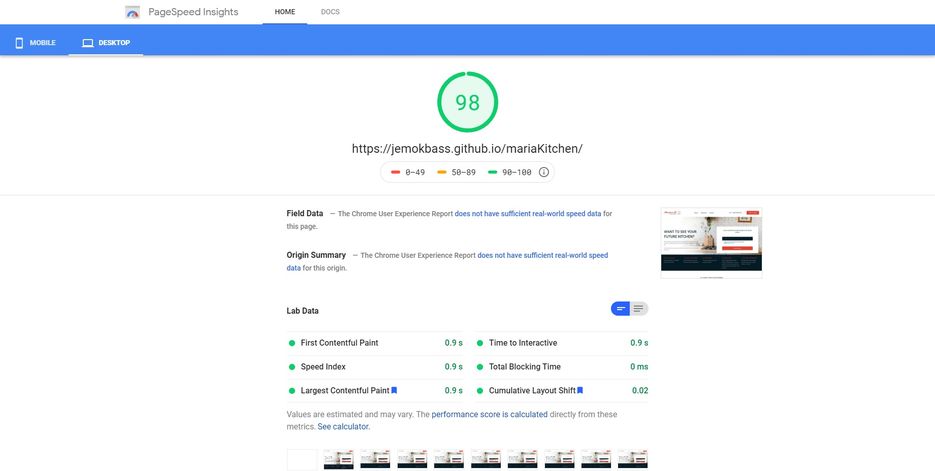Image resolution: width=935 pixels, height=471 pixels.
Task: Click the mobile phone icon
Action: pyautogui.click(x=19, y=43)
